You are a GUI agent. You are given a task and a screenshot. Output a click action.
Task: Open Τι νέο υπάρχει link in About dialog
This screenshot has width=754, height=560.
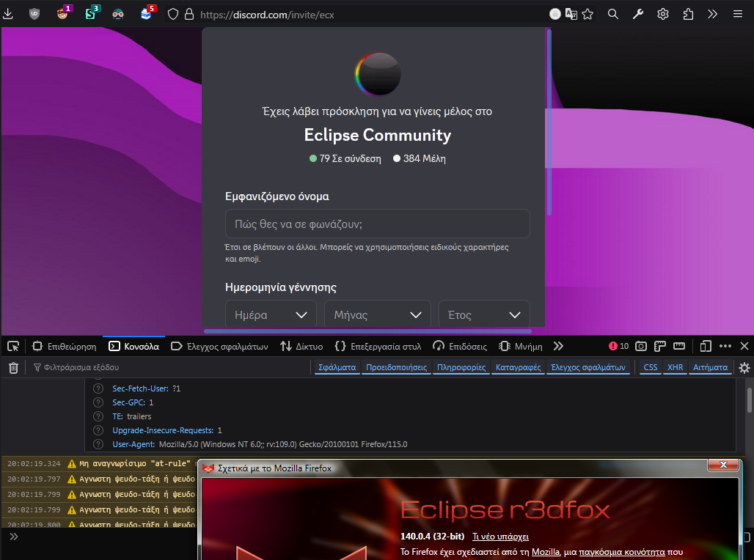click(x=500, y=537)
